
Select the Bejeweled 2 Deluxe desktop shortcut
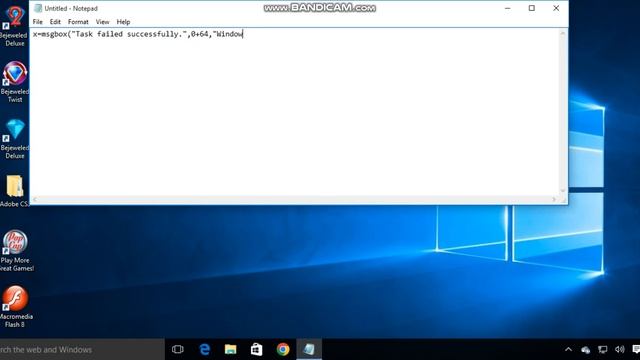pyautogui.click(x=15, y=25)
